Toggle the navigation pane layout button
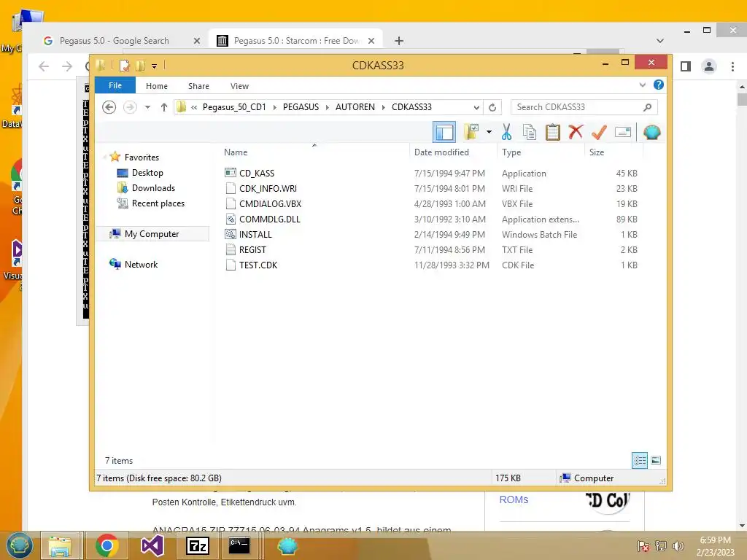The width and height of the screenshot is (747, 560). (444, 132)
